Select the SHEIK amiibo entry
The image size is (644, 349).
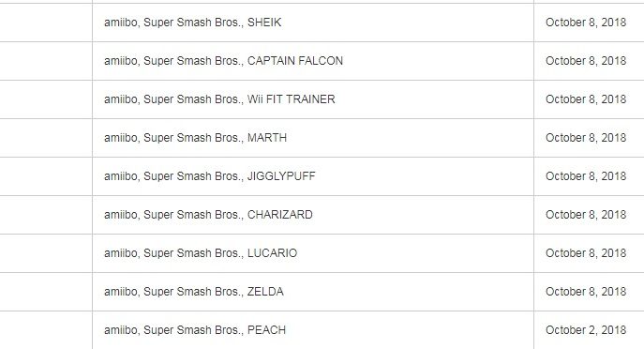click(x=192, y=23)
